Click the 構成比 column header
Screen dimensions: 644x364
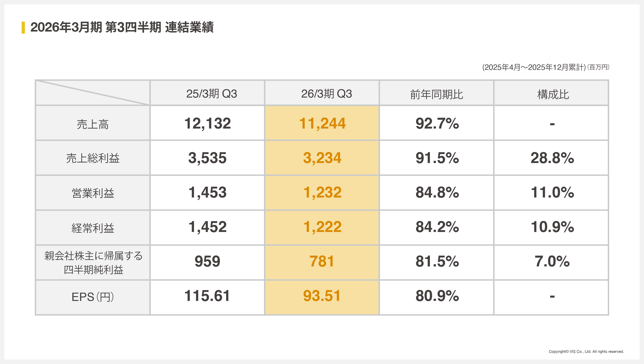[x=553, y=94]
